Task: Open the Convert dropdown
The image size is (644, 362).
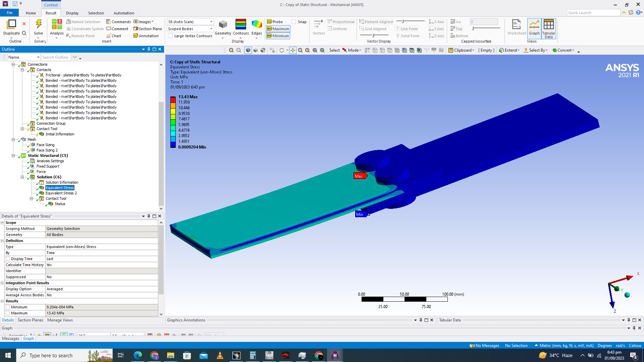Action: (563, 50)
